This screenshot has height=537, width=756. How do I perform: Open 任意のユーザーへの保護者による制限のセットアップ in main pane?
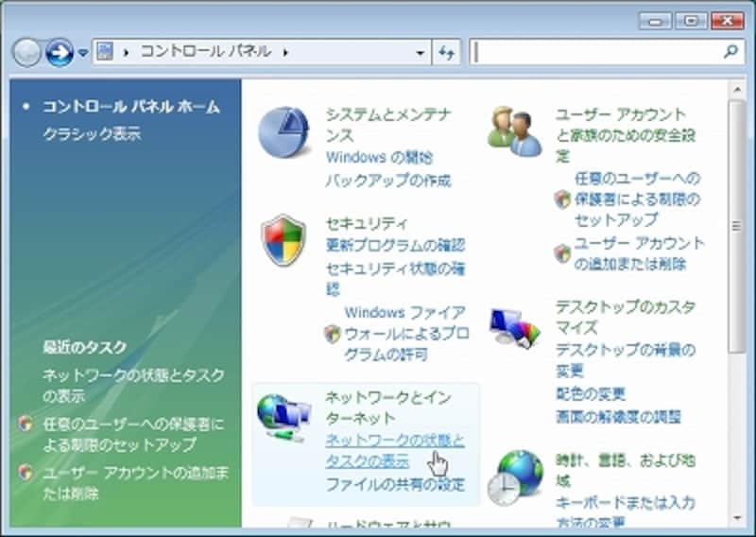pyautogui.click(x=637, y=199)
